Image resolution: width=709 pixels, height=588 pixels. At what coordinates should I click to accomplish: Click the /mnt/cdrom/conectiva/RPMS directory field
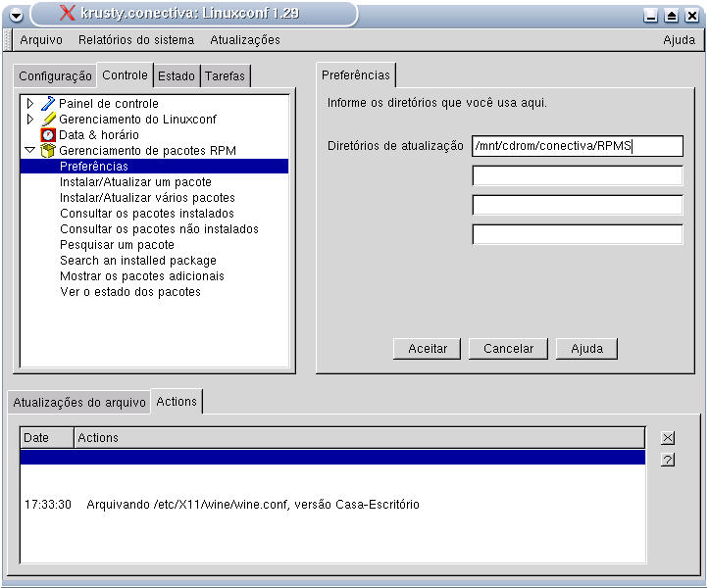[x=578, y=146]
